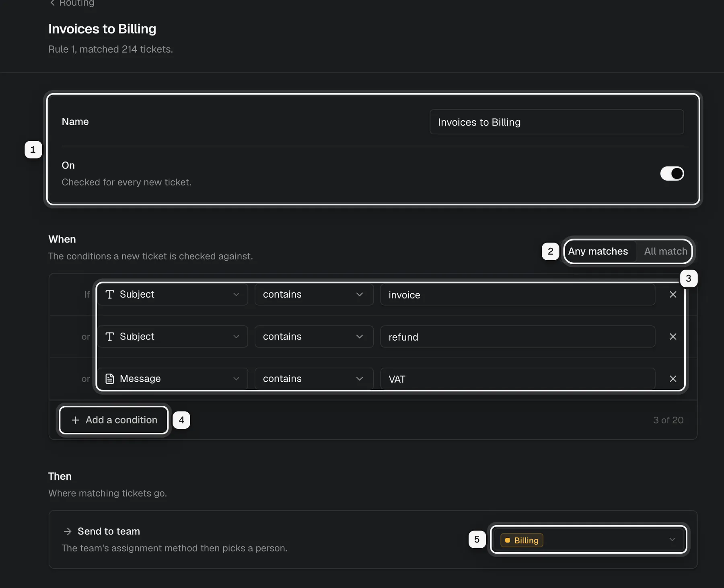724x588 pixels.
Task: Click the 'refund' value input
Action: point(518,337)
